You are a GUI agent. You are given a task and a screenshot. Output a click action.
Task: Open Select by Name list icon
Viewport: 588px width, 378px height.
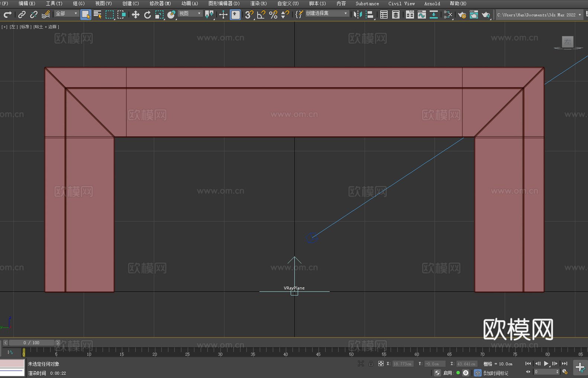click(98, 14)
